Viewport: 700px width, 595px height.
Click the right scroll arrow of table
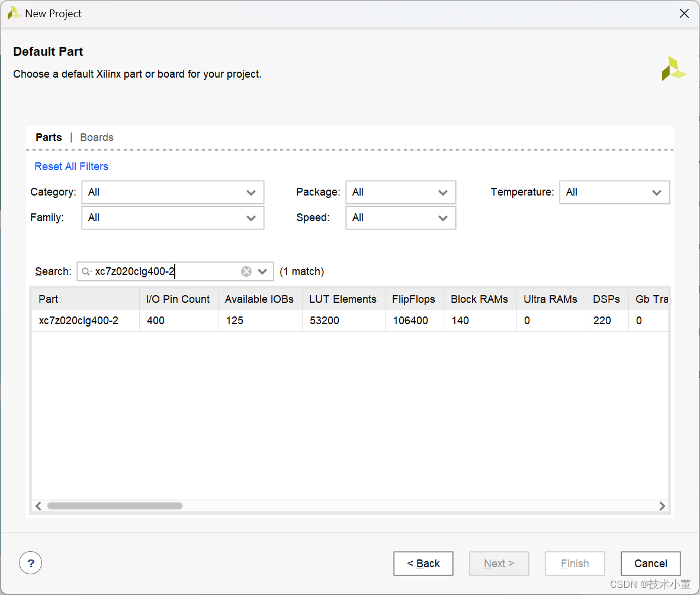[662, 506]
